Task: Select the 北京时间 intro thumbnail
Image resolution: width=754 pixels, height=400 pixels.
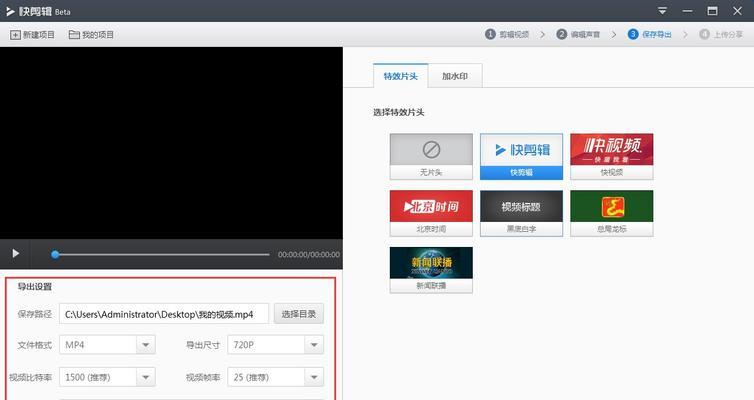Action: pyautogui.click(x=431, y=213)
